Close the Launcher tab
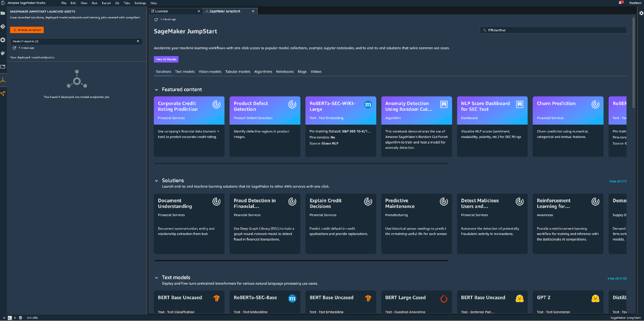The width and height of the screenshot is (644, 321). click(199, 11)
